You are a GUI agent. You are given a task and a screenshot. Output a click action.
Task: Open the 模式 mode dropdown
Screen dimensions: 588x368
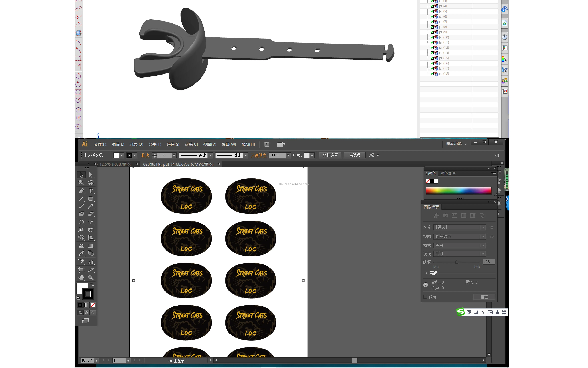point(459,245)
